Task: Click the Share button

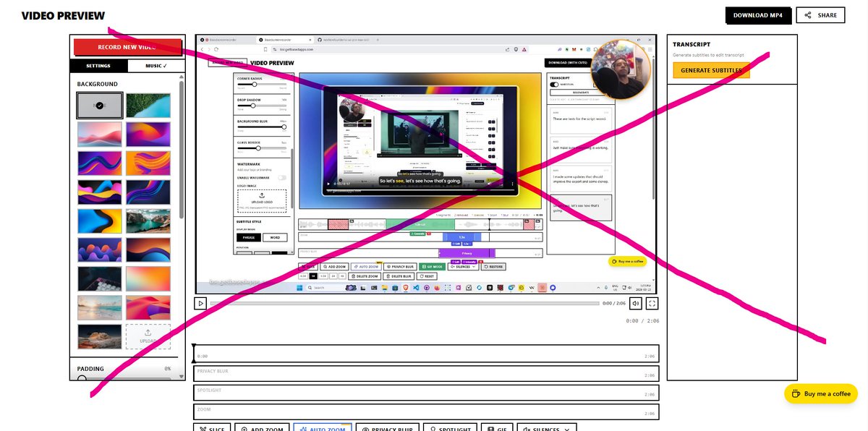Action: click(x=820, y=15)
